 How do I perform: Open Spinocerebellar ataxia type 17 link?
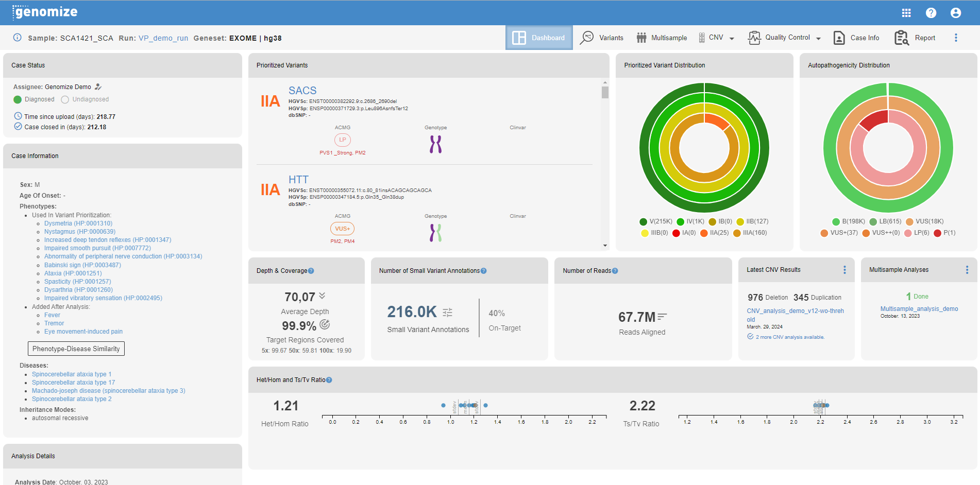pos(74,383)
